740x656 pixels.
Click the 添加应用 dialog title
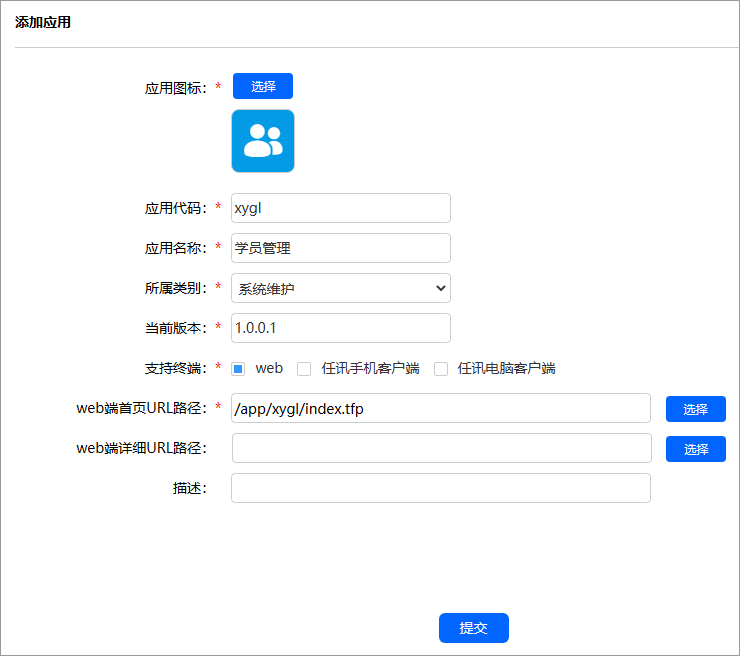click(43, 22)
